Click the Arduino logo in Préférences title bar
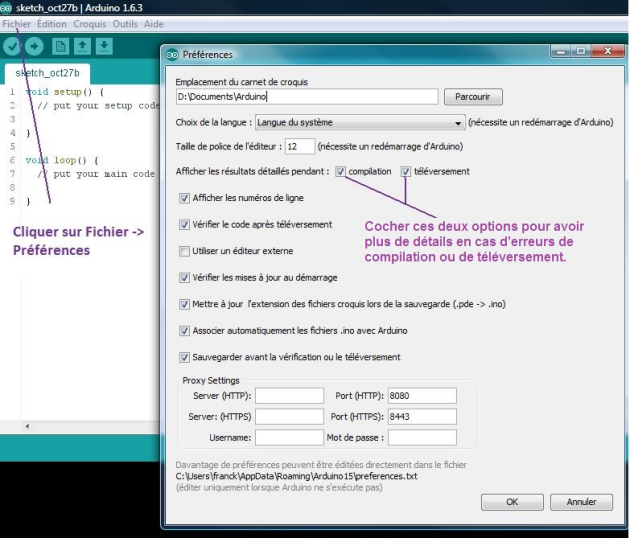This screenshot has height=538, width=630. pyautogui.click(x=172, y=54)
